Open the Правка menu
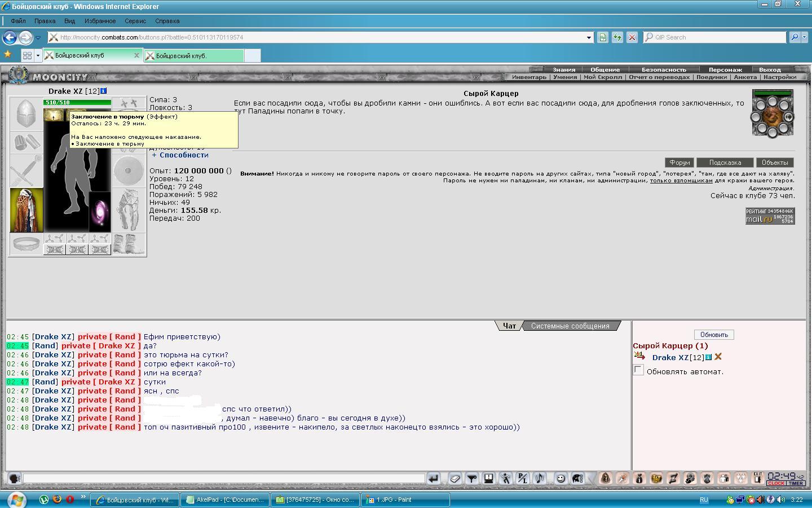812x508 pixels. coord(45,21)
